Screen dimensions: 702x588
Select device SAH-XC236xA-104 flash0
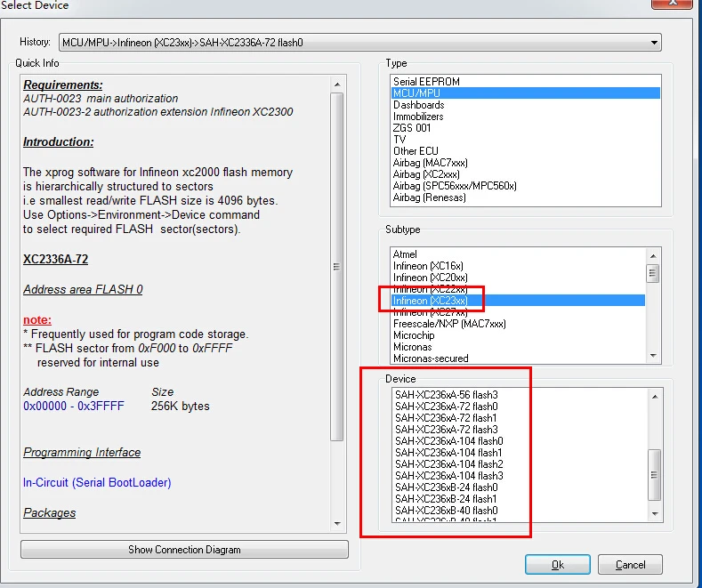pos(520,441)
